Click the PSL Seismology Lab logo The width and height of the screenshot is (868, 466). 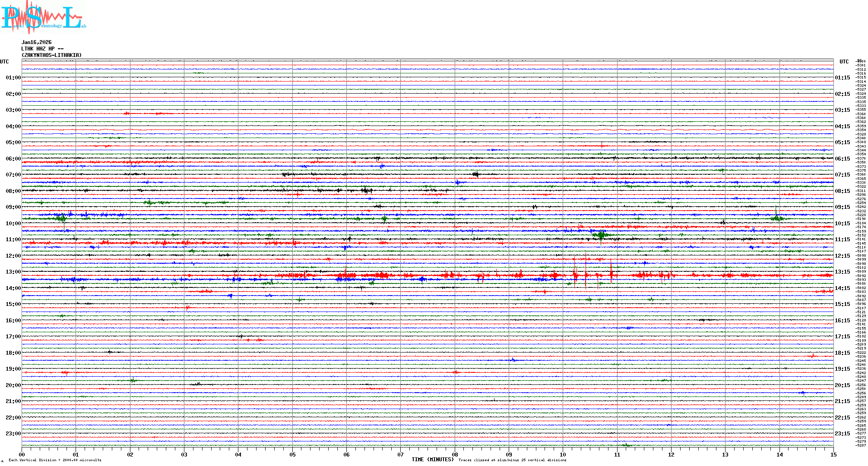pyautogui.click(x=43, y=17)
